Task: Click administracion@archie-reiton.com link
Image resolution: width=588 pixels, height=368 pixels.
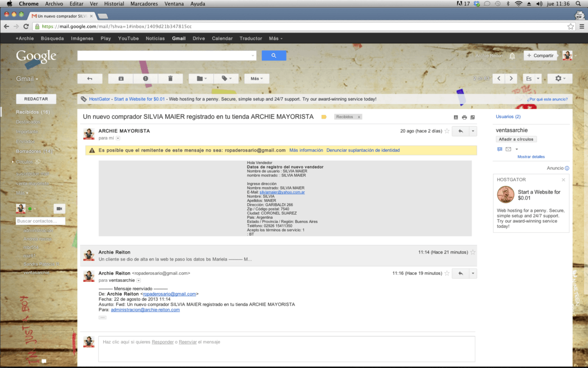Action: 145,310
